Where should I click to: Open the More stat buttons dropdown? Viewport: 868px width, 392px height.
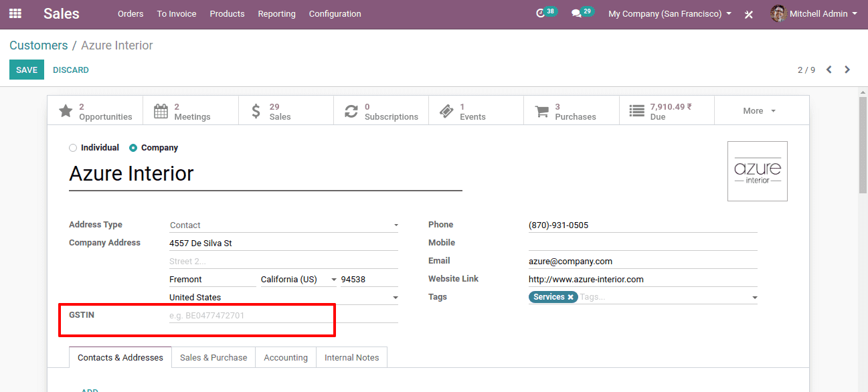760,111
